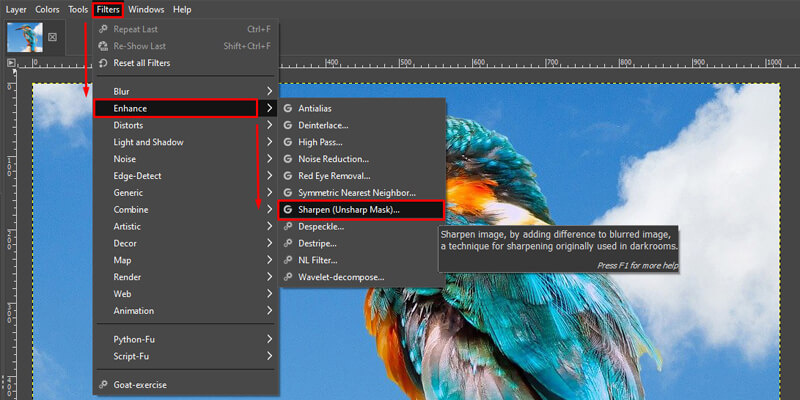
Task: Expand the Blur submenu
Action: 186,91
